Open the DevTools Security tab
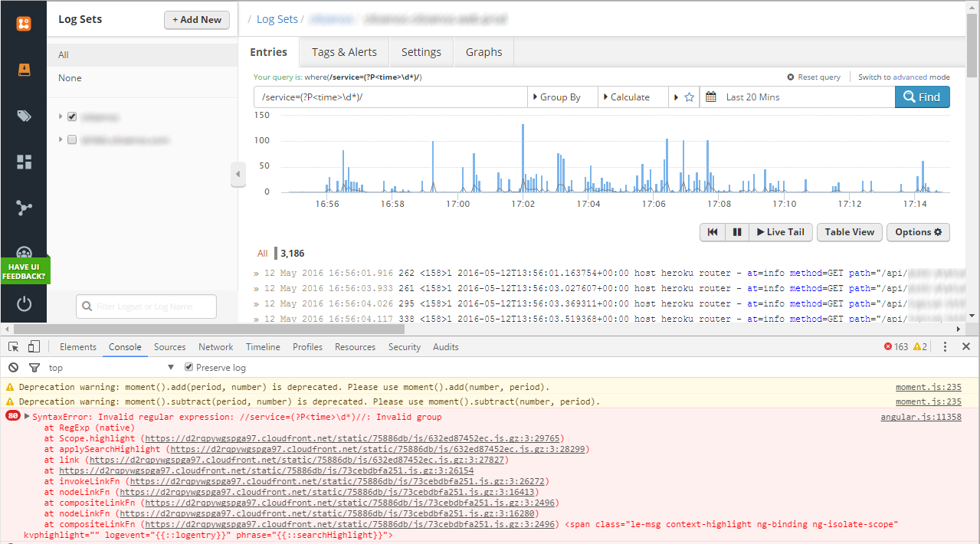The width and height of the screenshot is (980, 544). [x=405, y=347]
